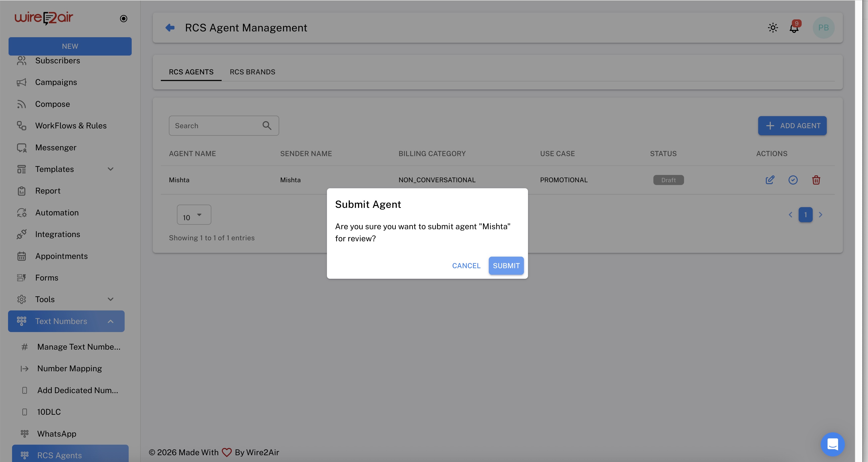Edit the Mishta agent with pencil icon
Screen dimensions: 868x462
pos(770,180)
